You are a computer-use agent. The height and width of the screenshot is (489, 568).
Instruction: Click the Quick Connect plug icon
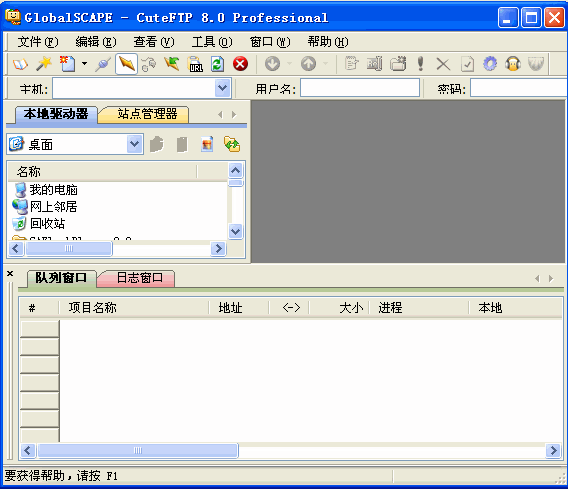(103, 64)
